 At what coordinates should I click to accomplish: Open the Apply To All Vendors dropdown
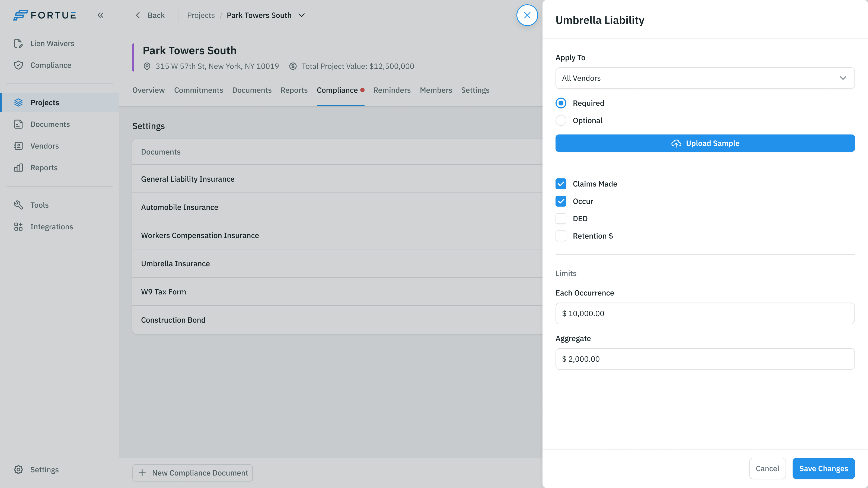pos(705,78)
